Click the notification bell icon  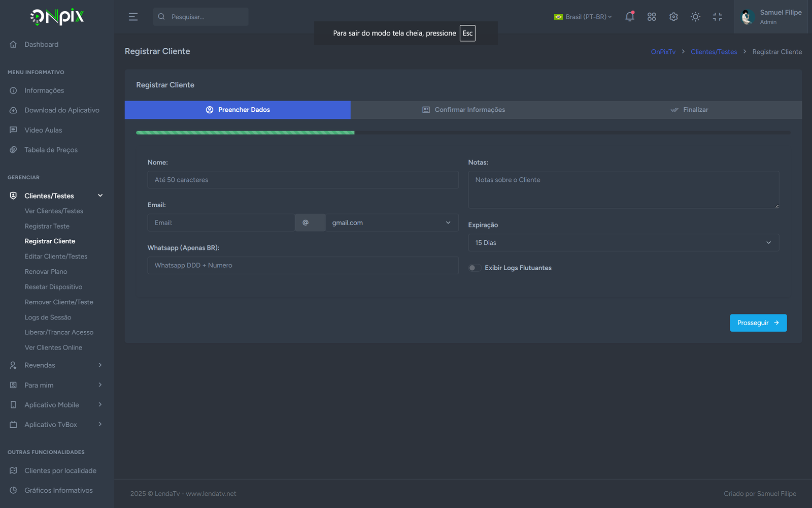tap(630, 17)
